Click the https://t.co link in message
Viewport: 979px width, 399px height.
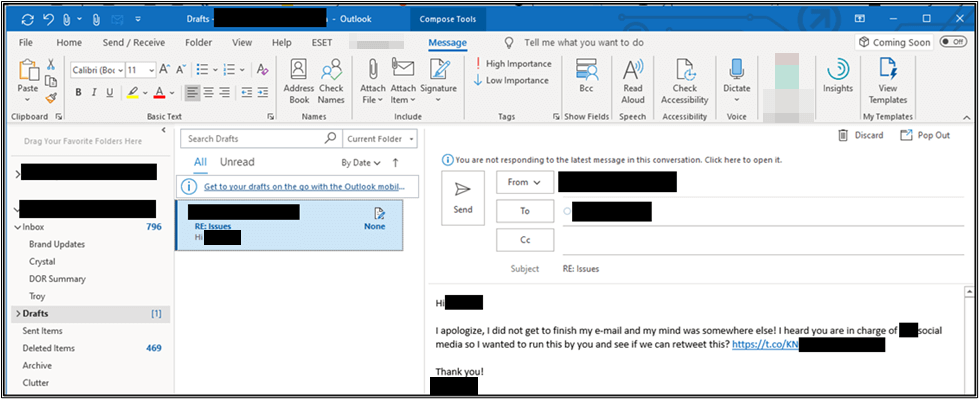pos(765,344)
